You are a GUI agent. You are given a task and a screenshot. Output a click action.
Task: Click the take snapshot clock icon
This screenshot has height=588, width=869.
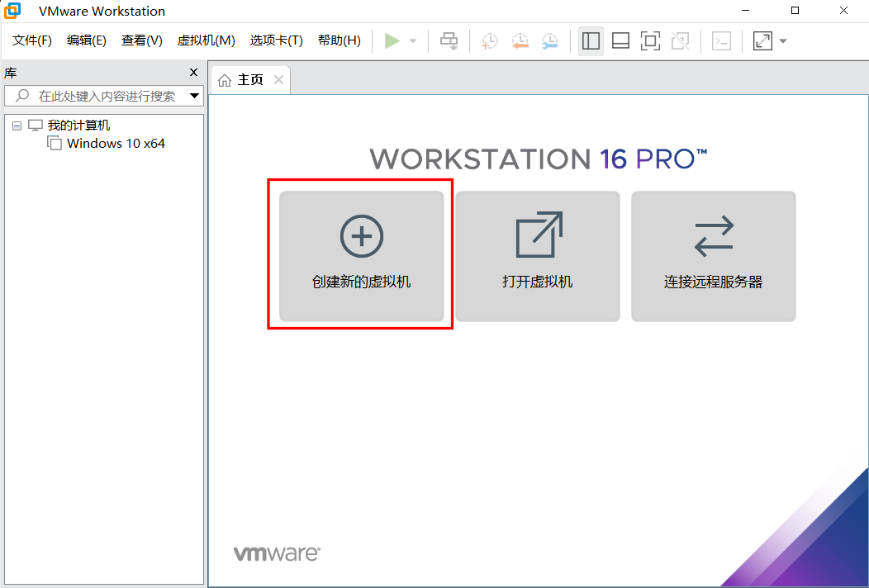pos(490,40)
